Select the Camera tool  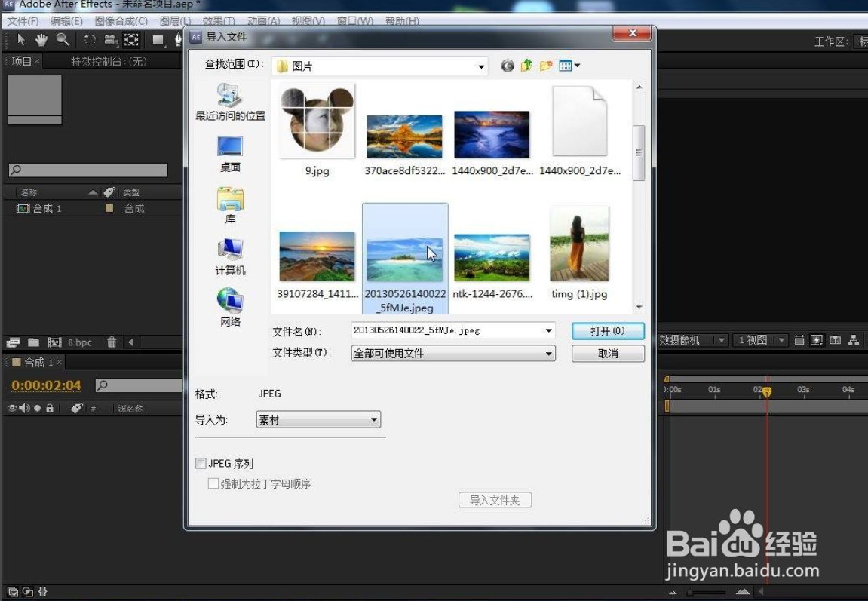pos(111,39)
